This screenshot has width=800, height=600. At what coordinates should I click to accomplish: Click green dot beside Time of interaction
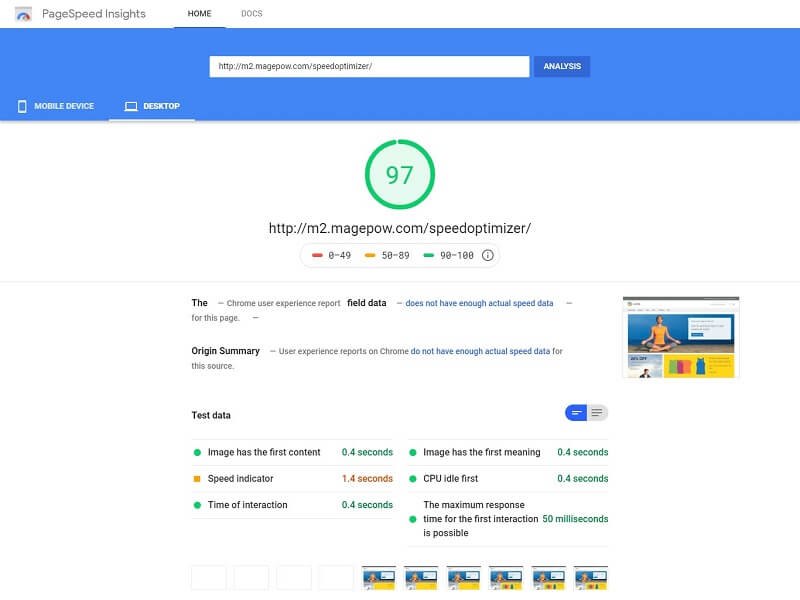(x=197, y=505)
